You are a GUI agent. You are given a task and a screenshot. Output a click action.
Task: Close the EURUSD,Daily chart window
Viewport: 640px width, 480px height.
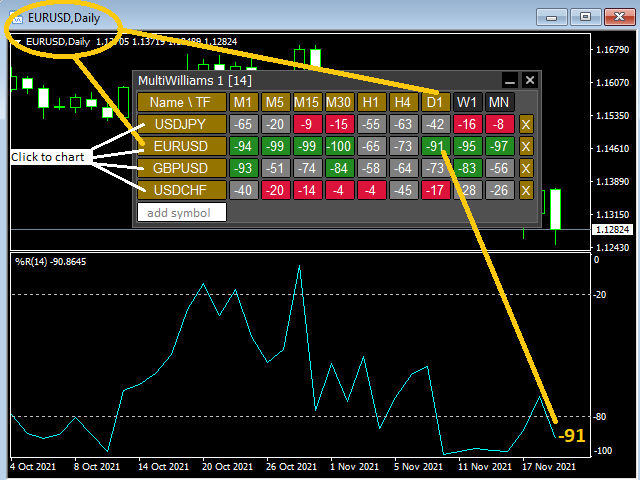(x=619, y=18)
